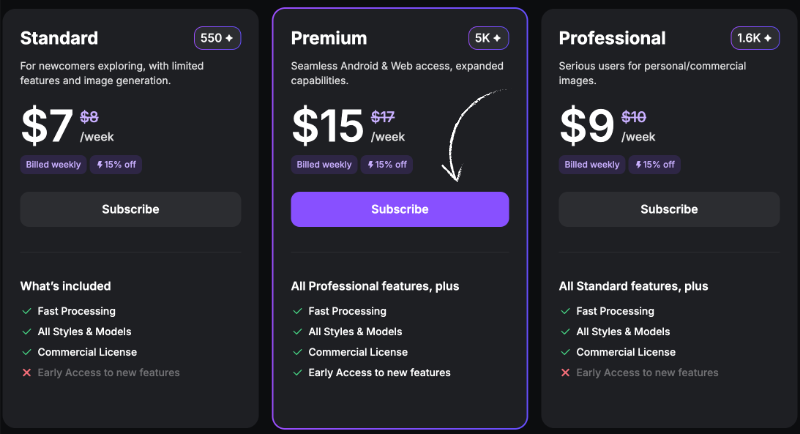Click the red X beside Professional Early Access

click(x=565, y=373)
